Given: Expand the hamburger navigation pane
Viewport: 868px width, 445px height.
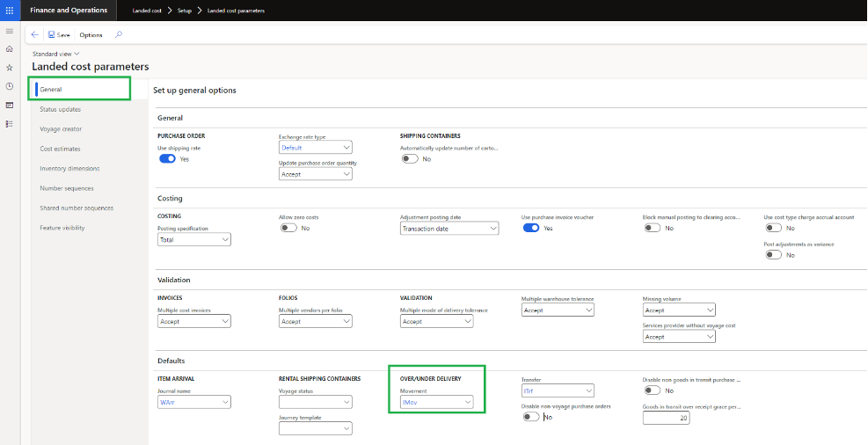Looking at the screenshot, I should click(x=10, y=31).
